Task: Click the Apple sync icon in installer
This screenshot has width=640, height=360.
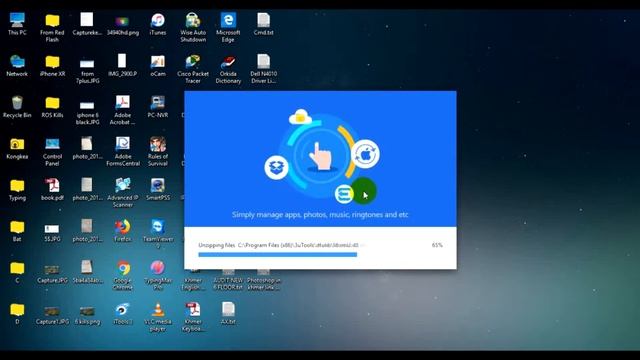Action: (x=365, y=154)
